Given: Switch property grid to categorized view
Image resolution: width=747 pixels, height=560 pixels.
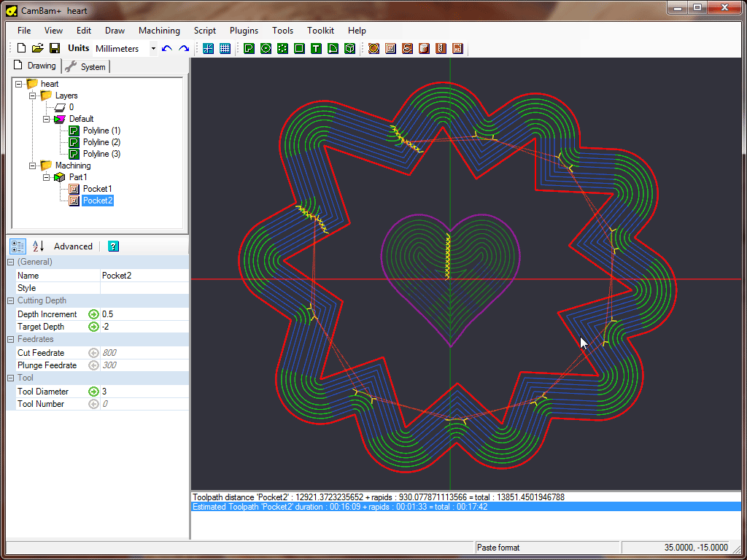Looking at the screenshot, I should click(x=18, y=246).
